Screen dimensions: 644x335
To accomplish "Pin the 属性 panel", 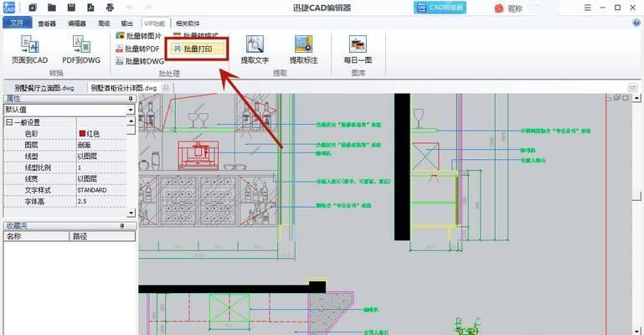I will (x=131, y=99).
